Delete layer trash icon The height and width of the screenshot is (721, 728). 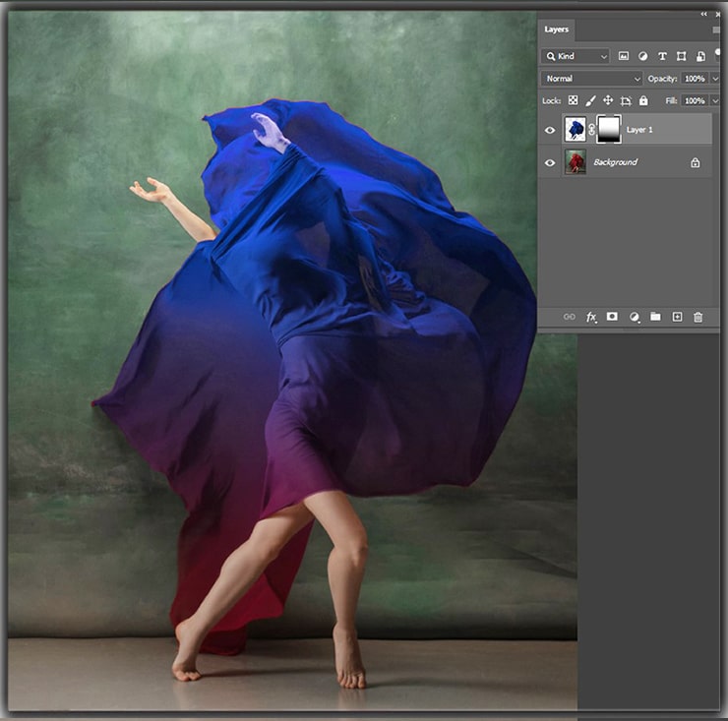click(698, 317)
